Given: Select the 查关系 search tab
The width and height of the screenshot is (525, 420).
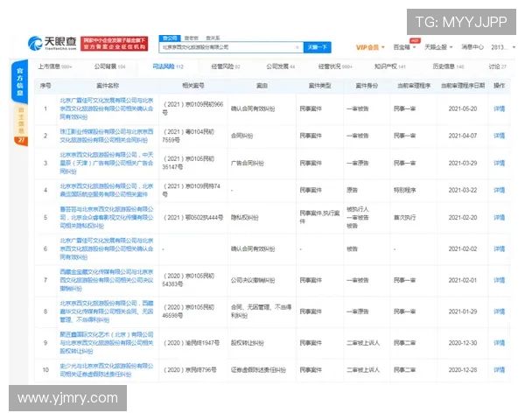Looking at the screenshot, I should tap(213, 38).
